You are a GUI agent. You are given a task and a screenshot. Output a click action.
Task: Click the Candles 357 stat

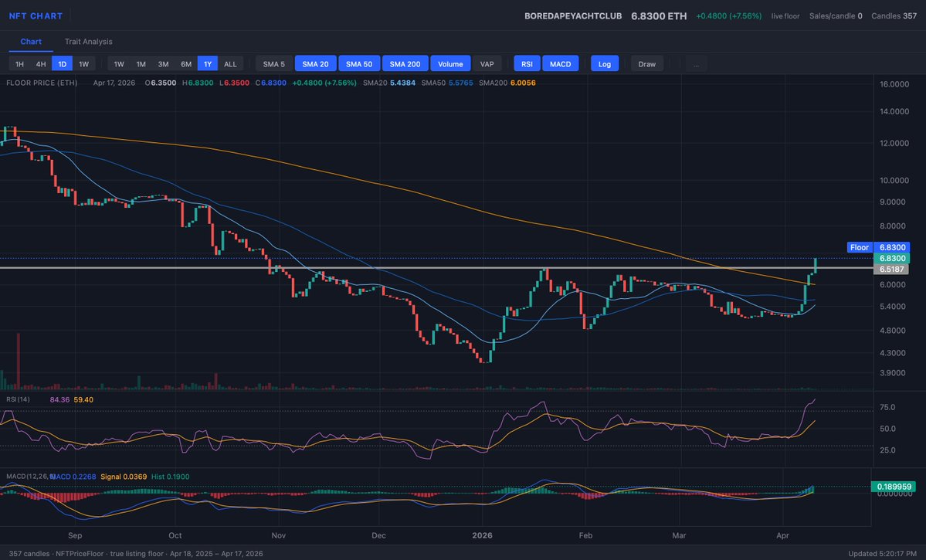click(894, 16)
